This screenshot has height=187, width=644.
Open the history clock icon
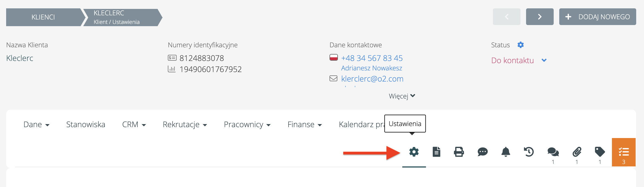click(529, 152)
